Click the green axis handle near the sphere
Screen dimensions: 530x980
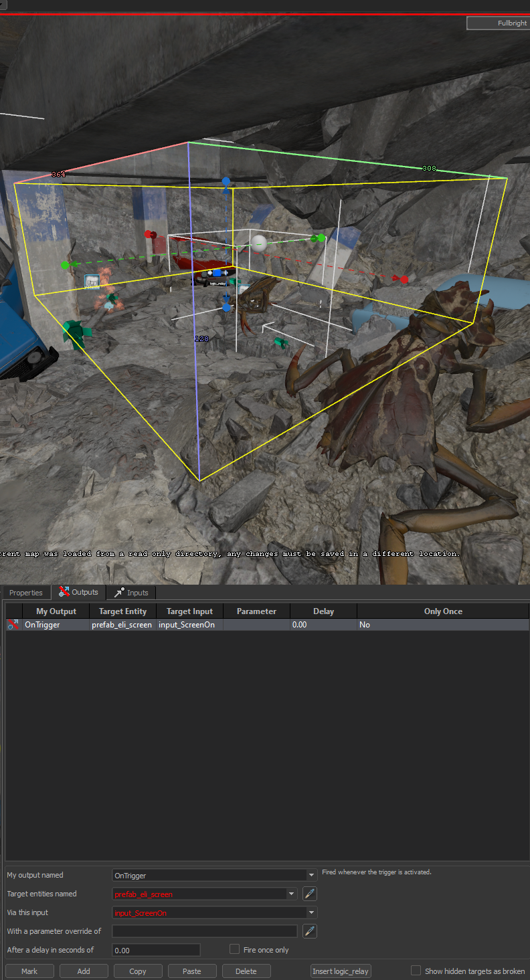[321, 237]
